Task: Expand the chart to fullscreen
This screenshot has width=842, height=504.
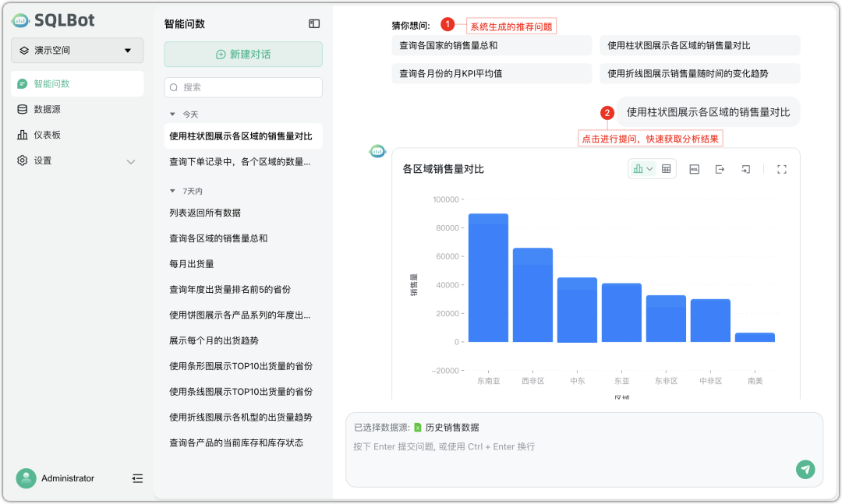Action: coord(782,168)
